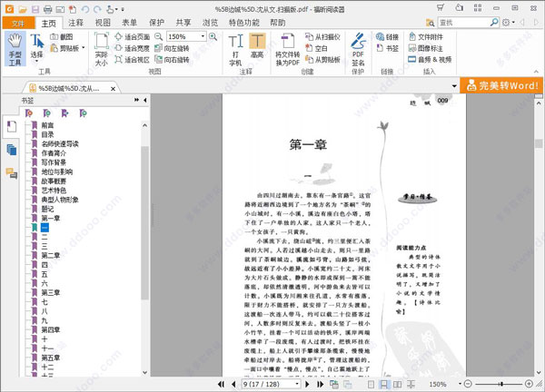The width and height of the screenshot is (545, 392).
Task: Insert a file attachment (文件附件)
Action: (426, 37)
